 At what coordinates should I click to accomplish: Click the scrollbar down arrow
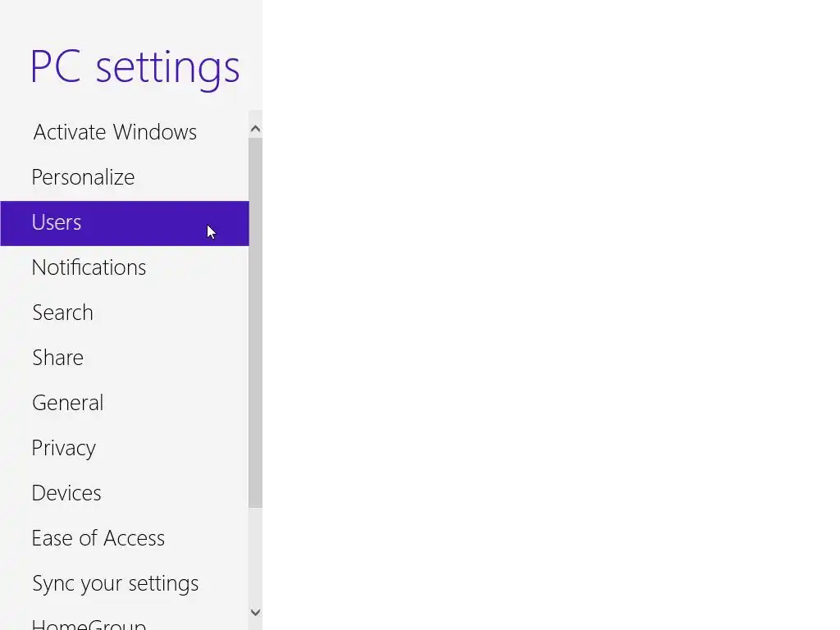(256, 612)
